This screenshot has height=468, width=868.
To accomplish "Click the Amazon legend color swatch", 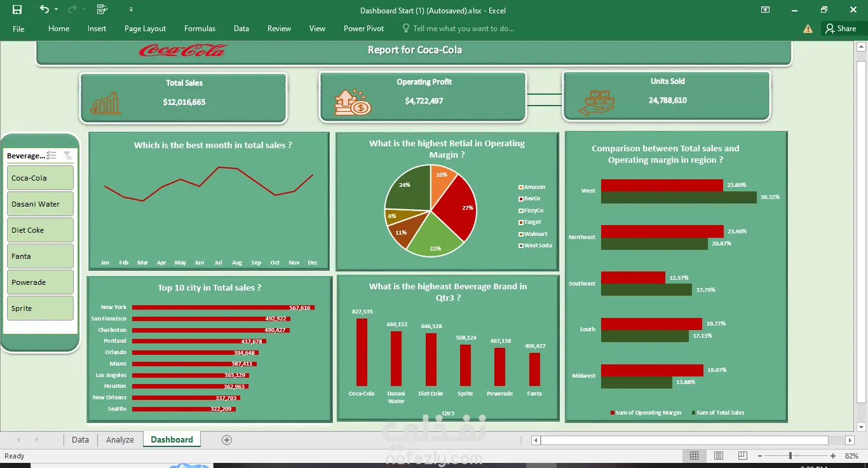I will [521, 187].
